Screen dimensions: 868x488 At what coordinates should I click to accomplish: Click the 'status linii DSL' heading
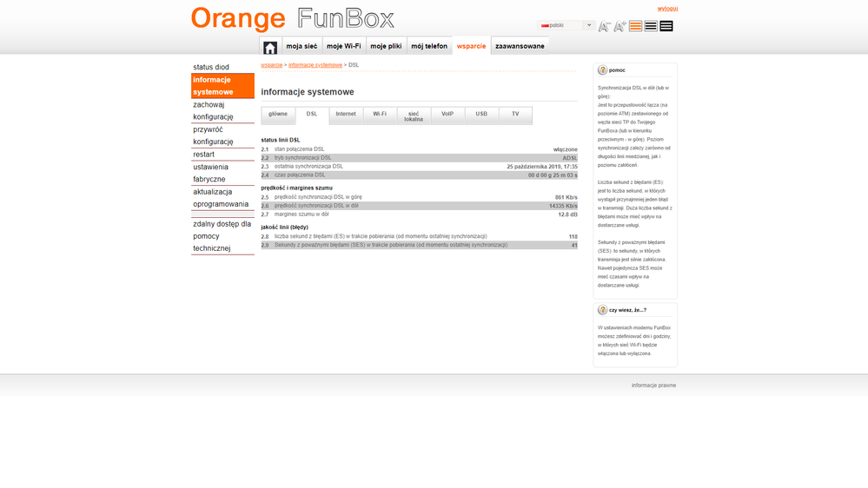[280, 140]
